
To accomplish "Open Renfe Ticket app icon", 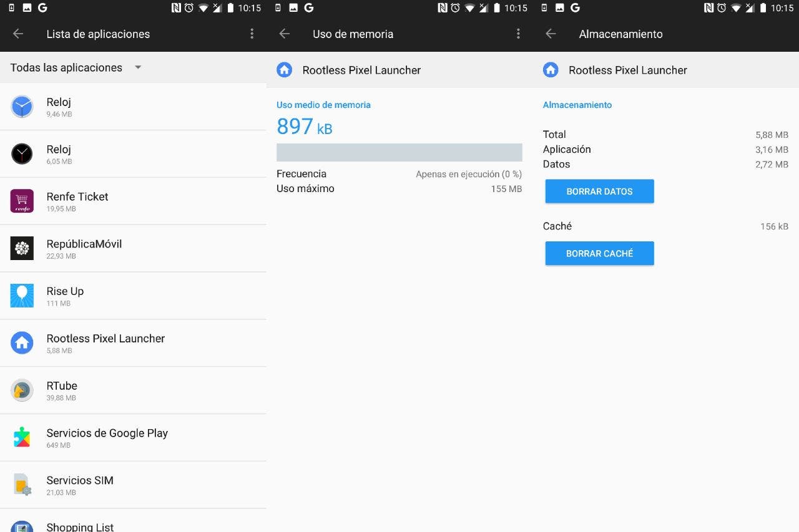I will pos(22,201).
